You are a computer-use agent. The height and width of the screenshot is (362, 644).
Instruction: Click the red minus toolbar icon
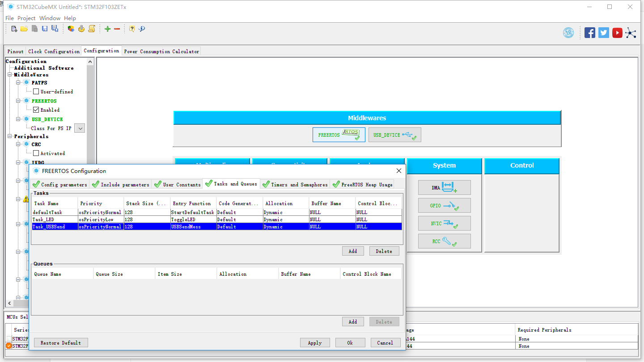click(x=117, y=29)
